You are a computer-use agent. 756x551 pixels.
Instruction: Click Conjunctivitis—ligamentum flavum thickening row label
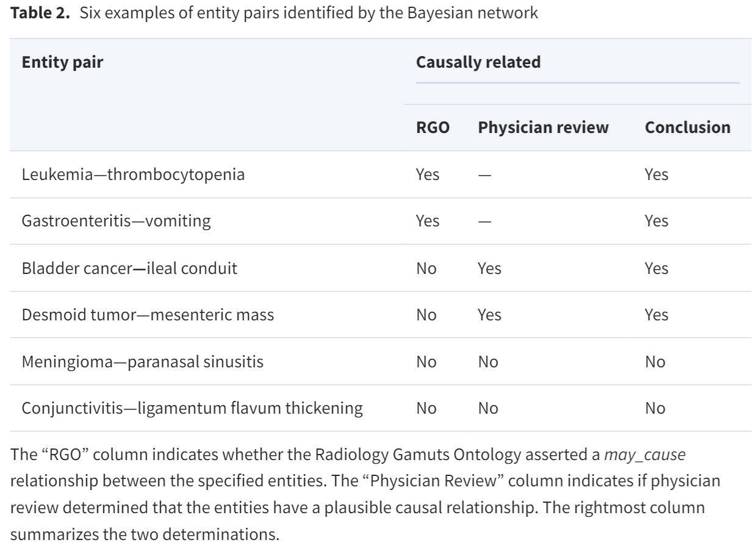tap(193, 409)
